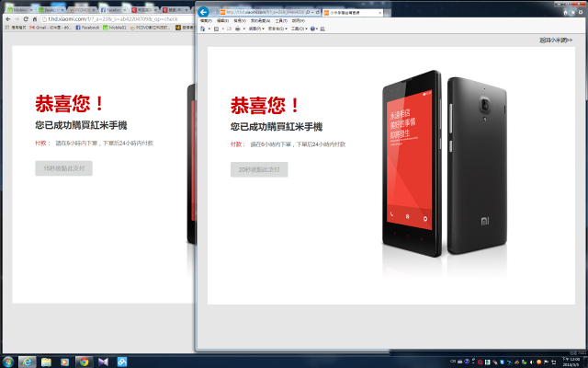Switch to the PCDVD tab in Chrome
Viewport: 588px width, 368px height.
pos(82,10)
